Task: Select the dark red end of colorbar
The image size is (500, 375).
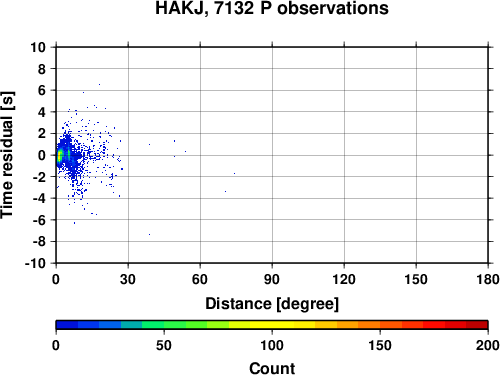Action: coord(477,325)
